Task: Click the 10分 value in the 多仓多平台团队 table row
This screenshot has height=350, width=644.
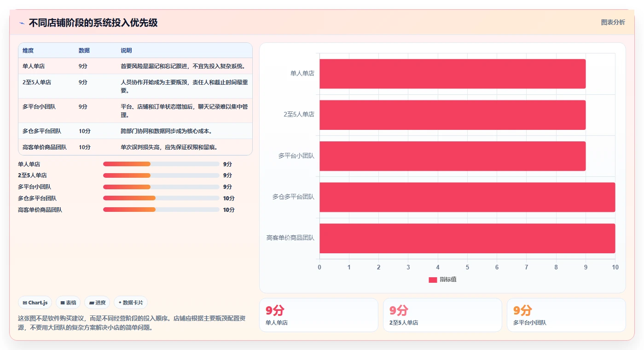Action: click(85, 131)
